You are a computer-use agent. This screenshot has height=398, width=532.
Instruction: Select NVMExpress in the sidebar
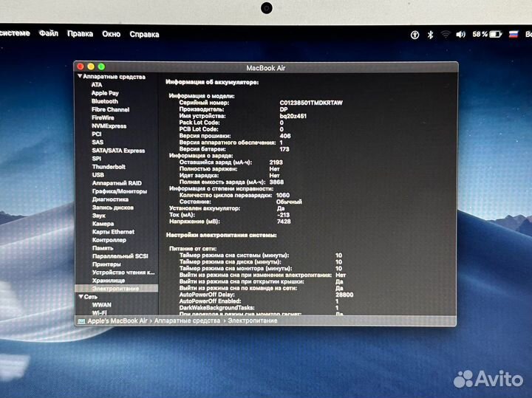point(109,126)
